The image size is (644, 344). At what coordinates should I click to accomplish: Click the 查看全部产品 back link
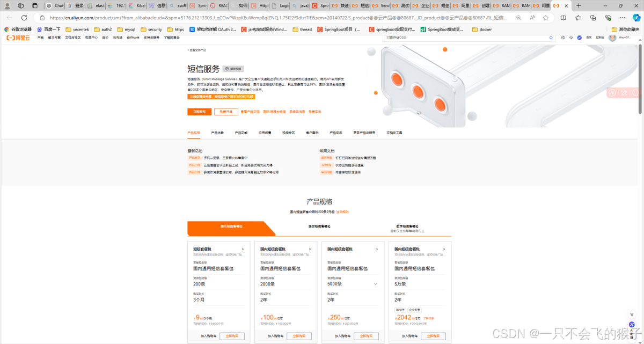pyautogui.click(x=196, y=50)
